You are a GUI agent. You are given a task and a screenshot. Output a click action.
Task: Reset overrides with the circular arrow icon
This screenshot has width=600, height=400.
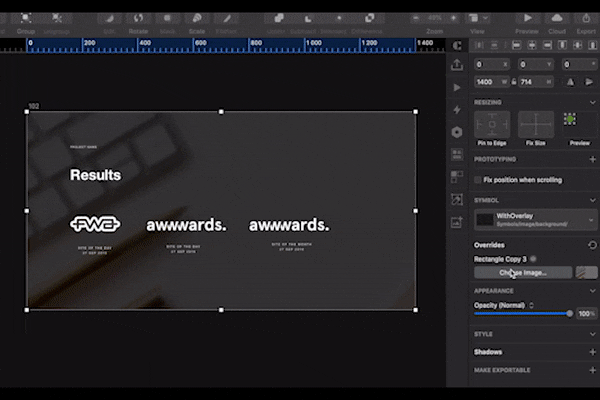592,245
